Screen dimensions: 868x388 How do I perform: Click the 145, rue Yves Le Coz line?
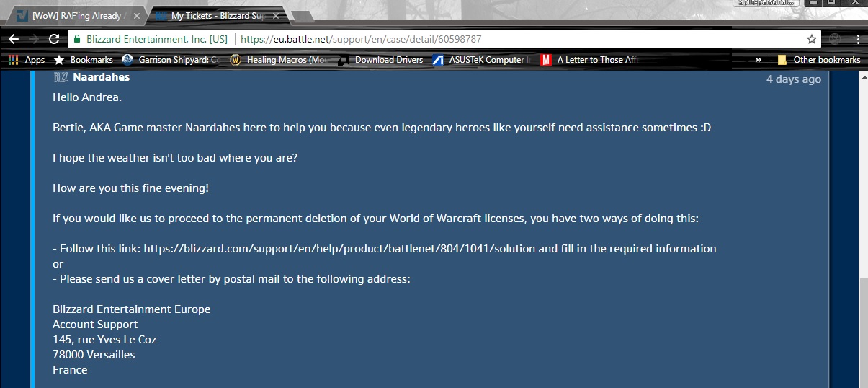pyautogui.click(x=104, y=339)
